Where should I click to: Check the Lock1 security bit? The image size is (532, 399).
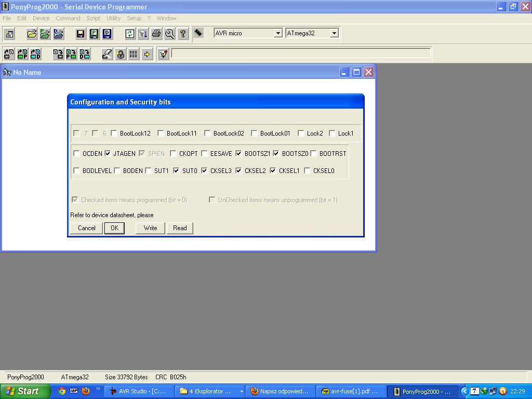click(x=332, y=134)
